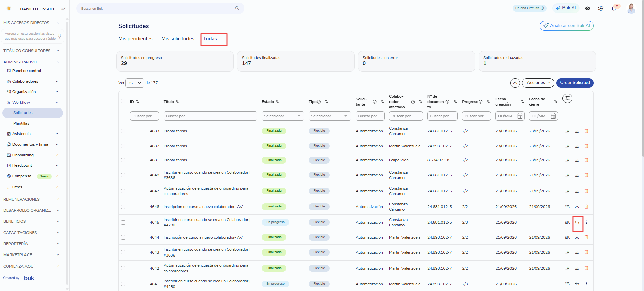Change rows per page from 25
644x291 pixels.
135,83
